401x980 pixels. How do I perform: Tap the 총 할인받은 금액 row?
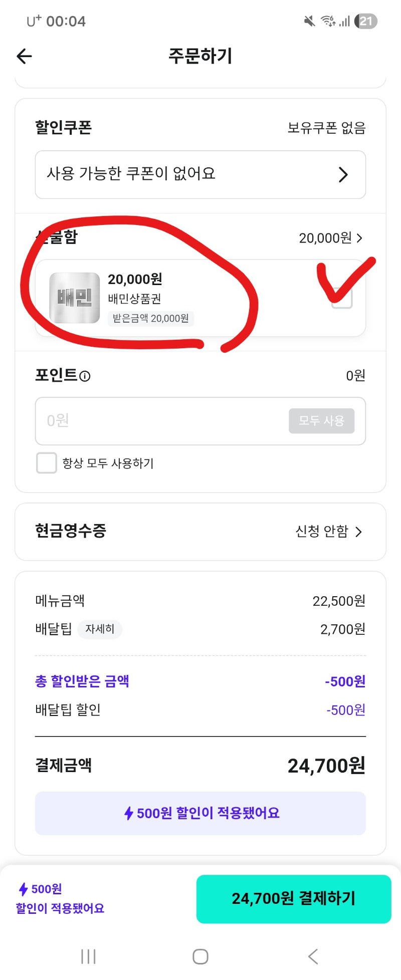pos(200,681)
